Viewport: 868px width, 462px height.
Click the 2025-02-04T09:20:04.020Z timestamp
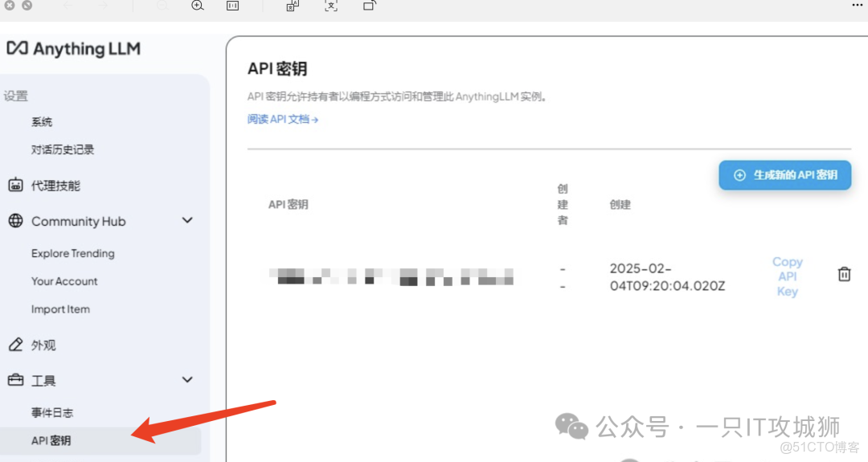click(667, 276)
